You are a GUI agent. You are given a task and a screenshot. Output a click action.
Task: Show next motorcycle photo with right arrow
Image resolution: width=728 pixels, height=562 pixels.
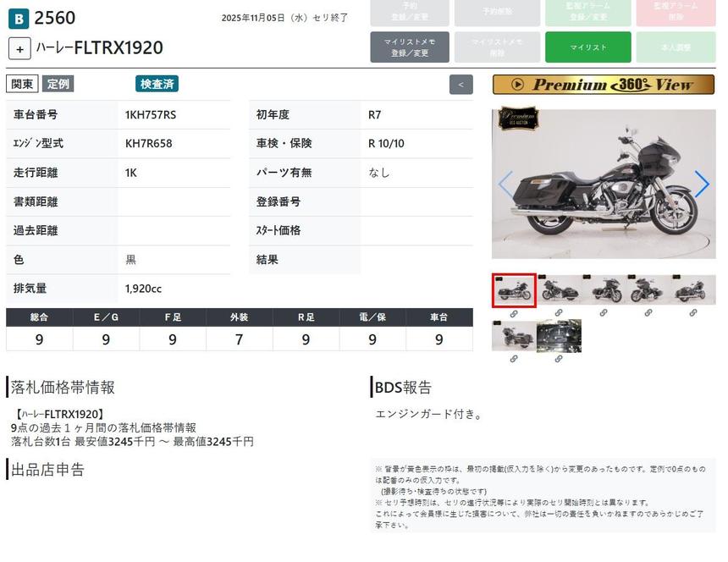point(702,184)
